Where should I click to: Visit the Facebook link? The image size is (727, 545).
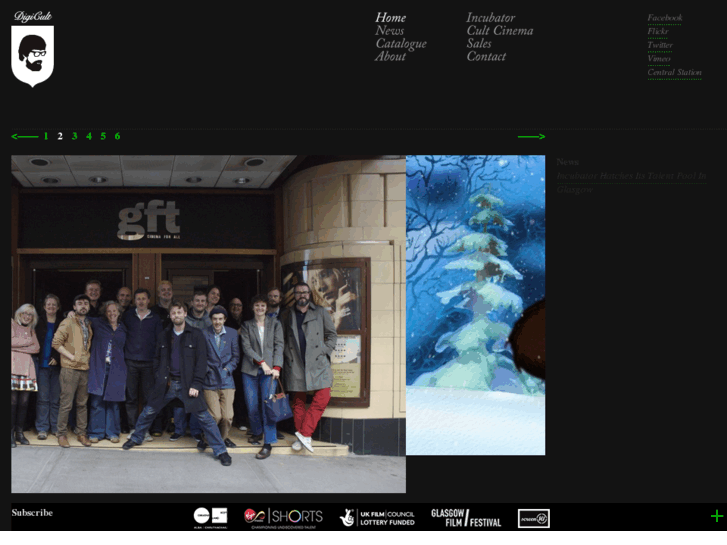(x=665, y=18)
